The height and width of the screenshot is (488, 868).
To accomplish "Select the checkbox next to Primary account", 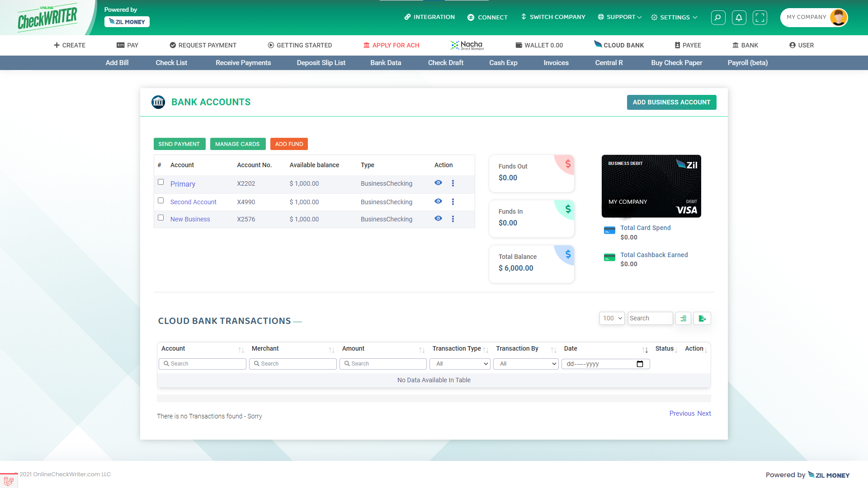I will 160,182.
